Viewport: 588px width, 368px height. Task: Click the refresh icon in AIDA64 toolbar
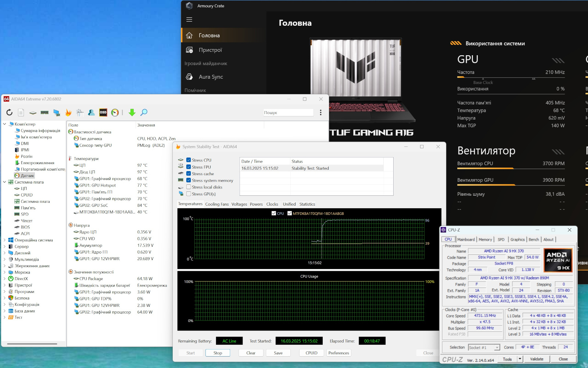click(x=10, y=113)
